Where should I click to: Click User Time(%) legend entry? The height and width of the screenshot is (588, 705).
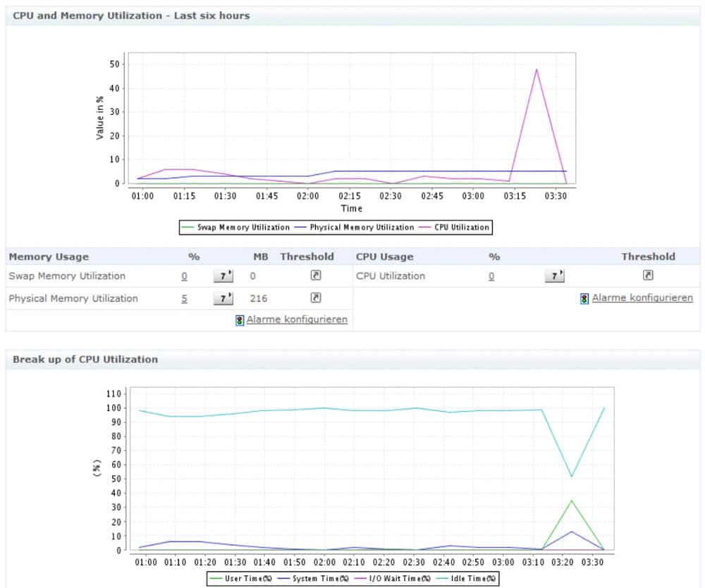tap(240, 579)
